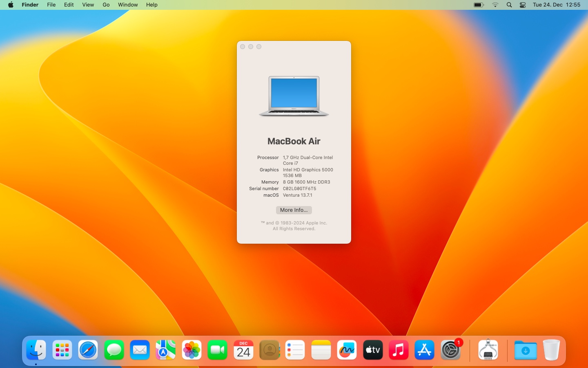Open the Apple menu
The width and height of the screenshot is (588, 368).
pos(11,5)
